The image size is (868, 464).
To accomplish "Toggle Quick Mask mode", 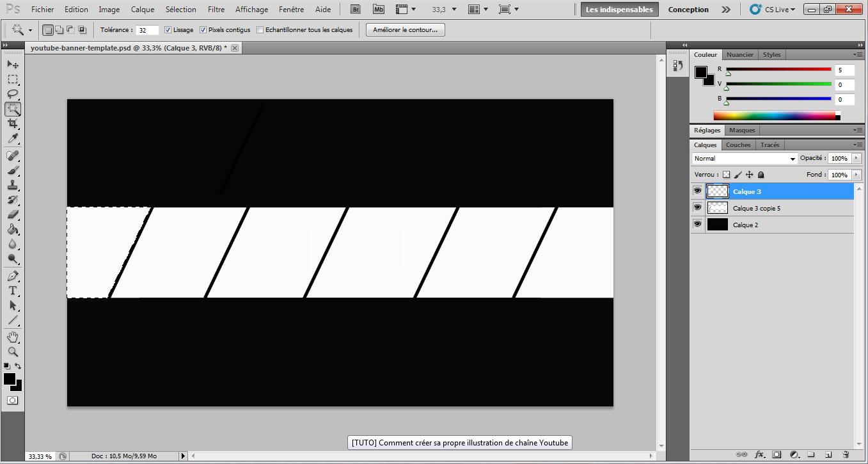I will point(13,400).
